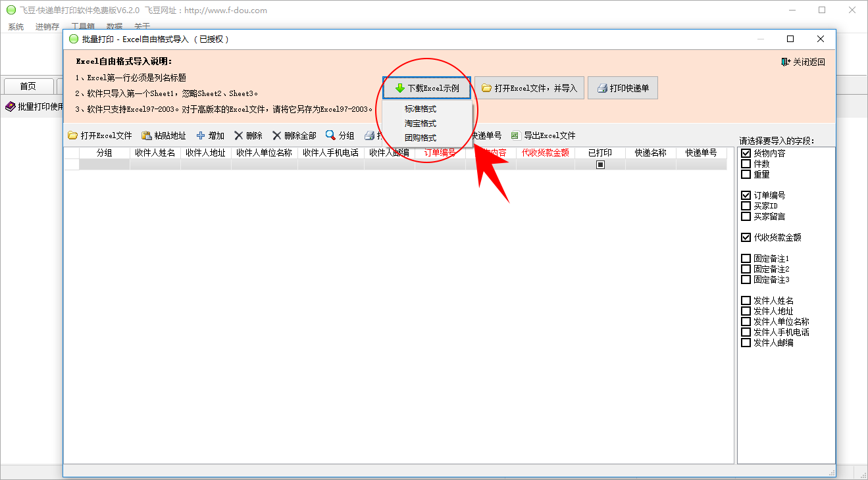Uncheck the 订单编号 field checkbox

(x=746, y=195)
